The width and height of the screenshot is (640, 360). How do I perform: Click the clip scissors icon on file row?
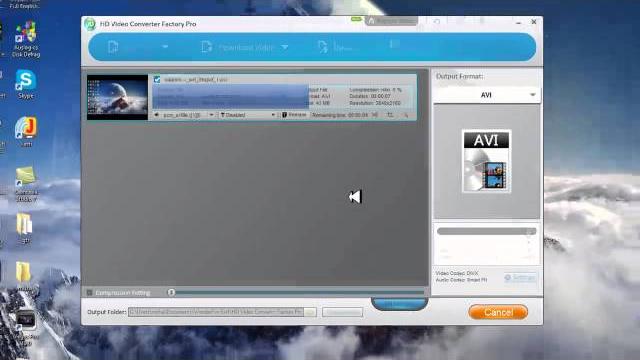tap(375, 115)
